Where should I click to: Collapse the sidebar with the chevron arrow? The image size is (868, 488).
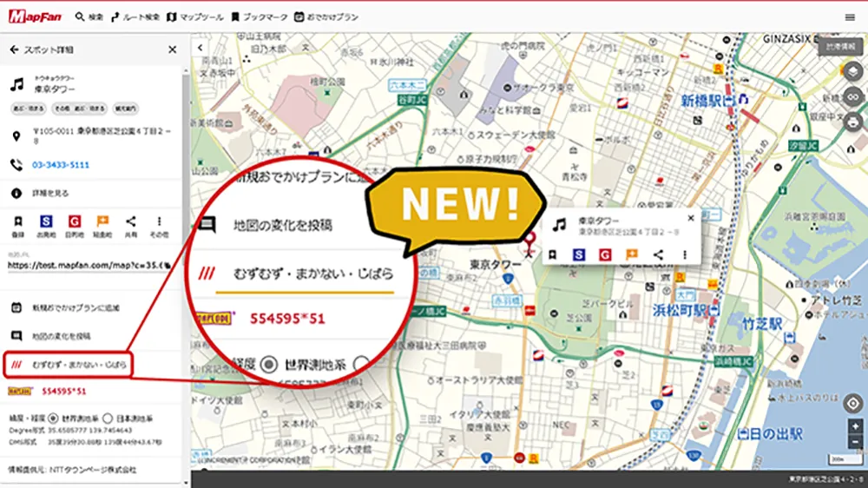pos(201,48)
